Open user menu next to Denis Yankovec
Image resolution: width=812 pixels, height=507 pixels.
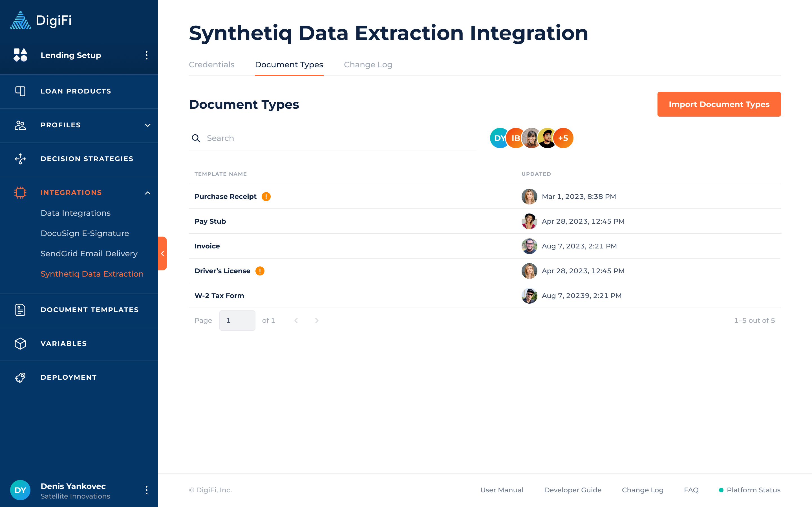point(146,490)
